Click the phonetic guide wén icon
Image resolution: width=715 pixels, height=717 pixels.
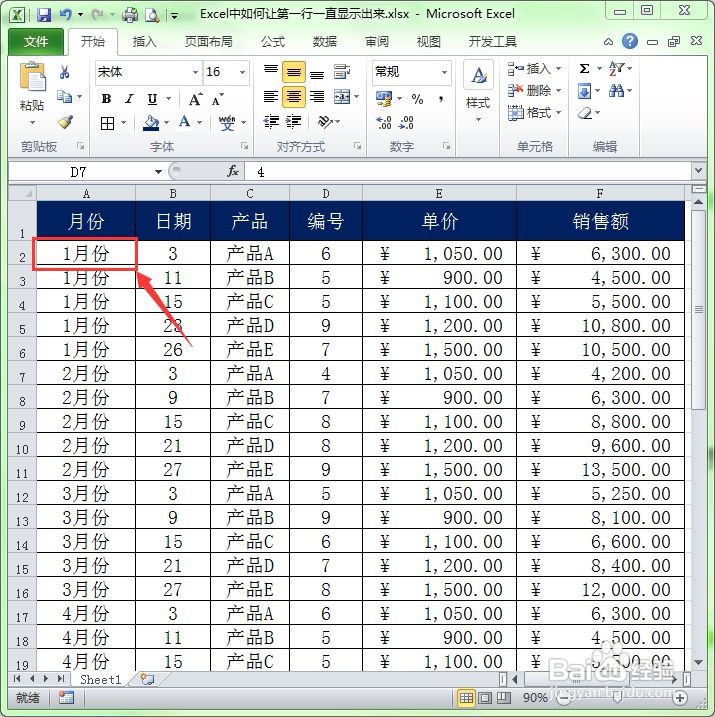(227, 123)
